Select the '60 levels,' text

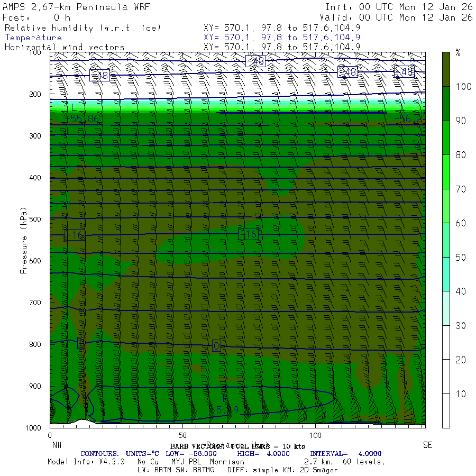(364, 462)
